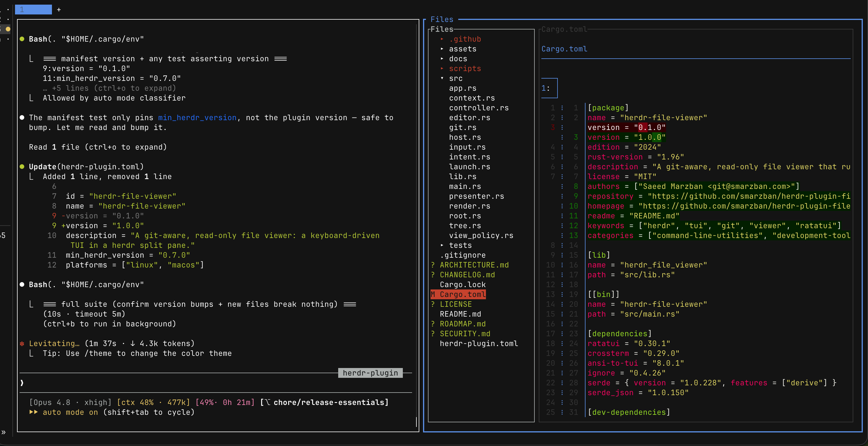This screenshot has width=868, height=446.
Task: Click the ratatui = "0.30.1" line
Action: click(629, 343)
